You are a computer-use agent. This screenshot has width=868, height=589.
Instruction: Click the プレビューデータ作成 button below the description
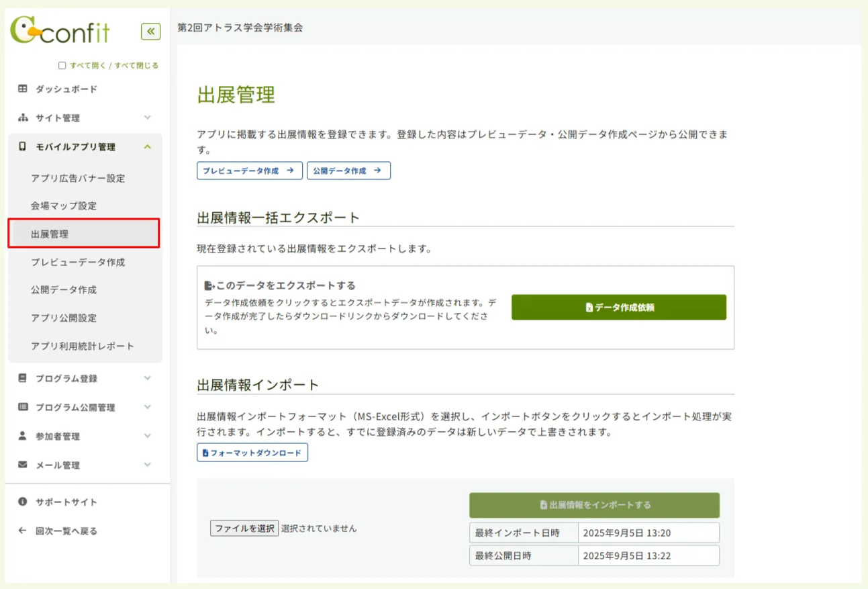[249, 171]
